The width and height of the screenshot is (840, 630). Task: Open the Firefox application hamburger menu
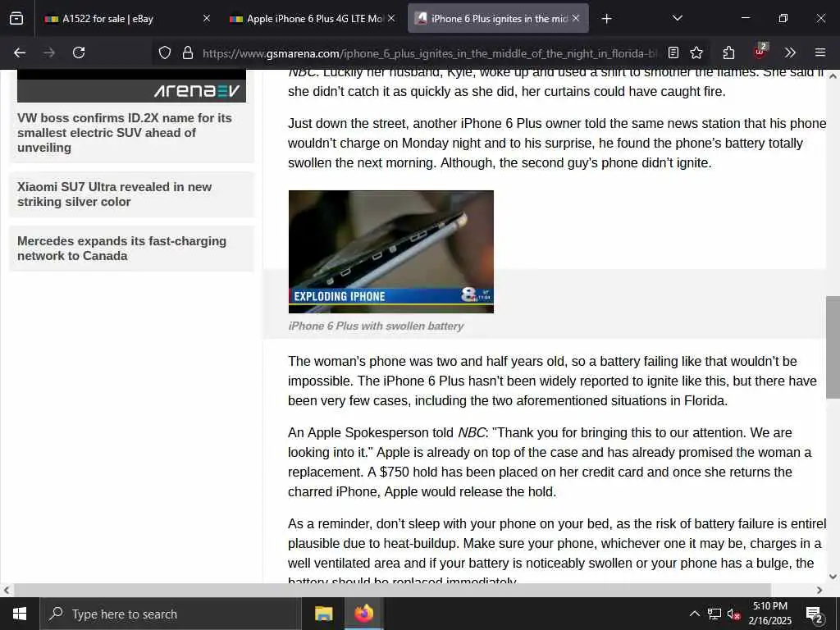pos(820,52)
